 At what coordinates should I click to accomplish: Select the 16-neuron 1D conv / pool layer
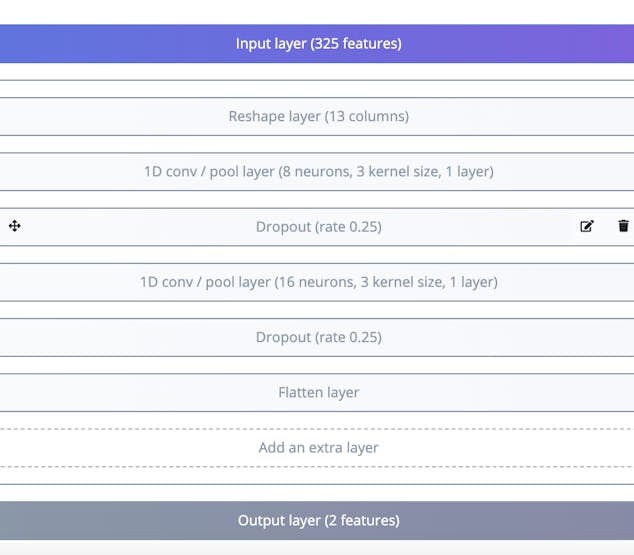(x=318, y=282)
